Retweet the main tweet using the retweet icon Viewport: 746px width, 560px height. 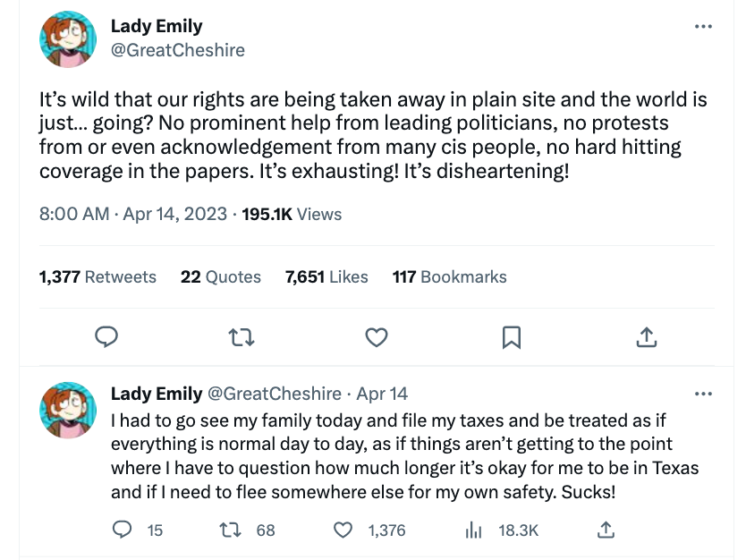click(242, 337)
